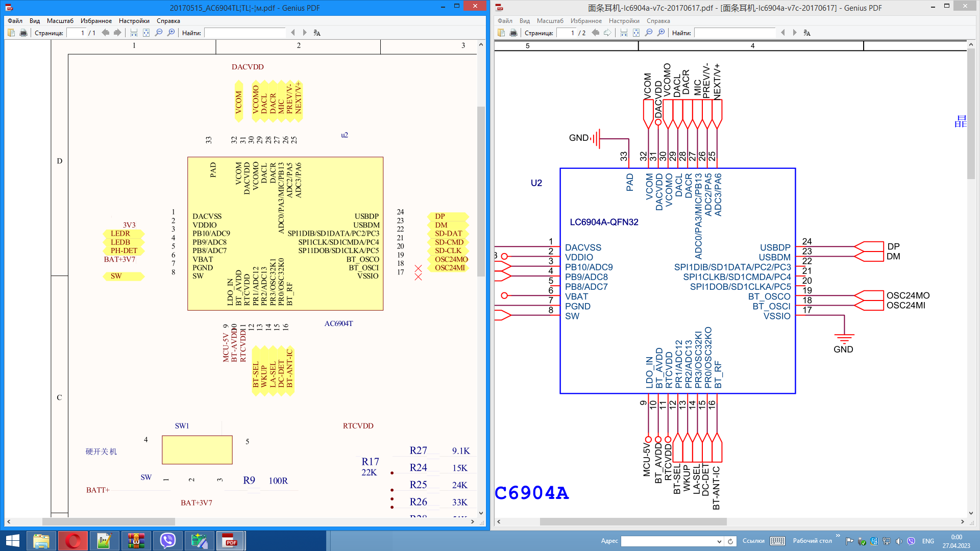Go to previous page in left window
This screenshot has width=980, height=551.
106,33
